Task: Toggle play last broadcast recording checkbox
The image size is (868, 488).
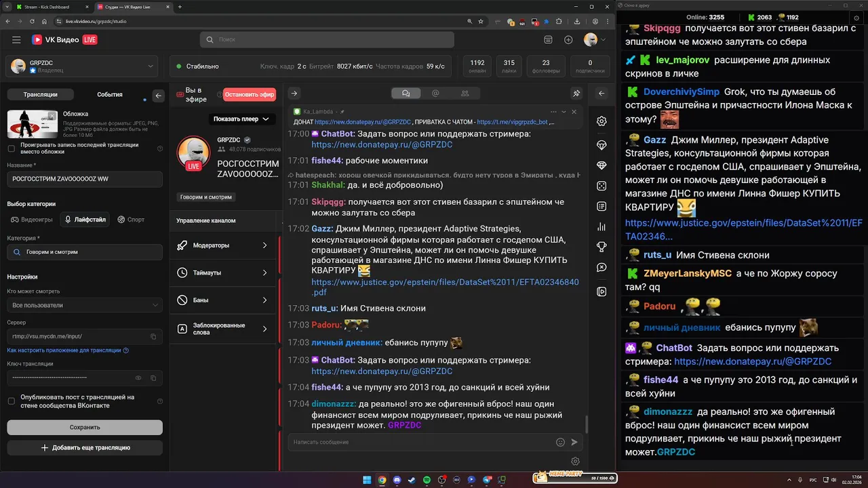Action: (11, 148)
